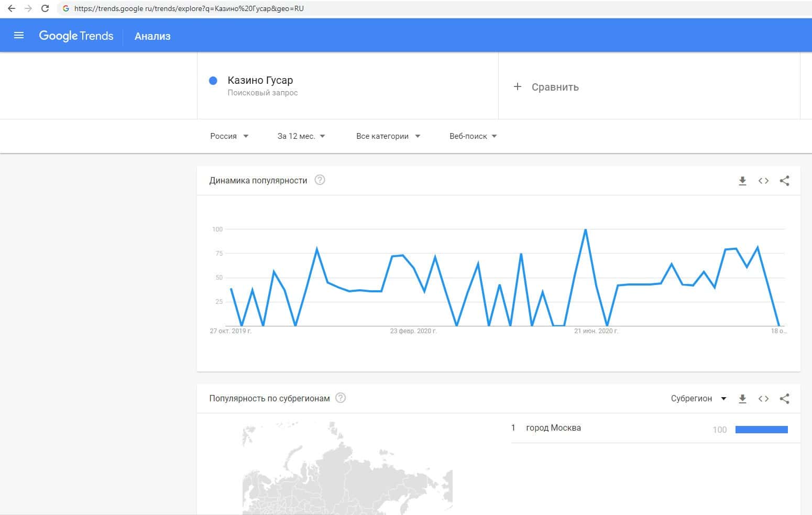Open the За 12 мес. time range dropdown

301,136
